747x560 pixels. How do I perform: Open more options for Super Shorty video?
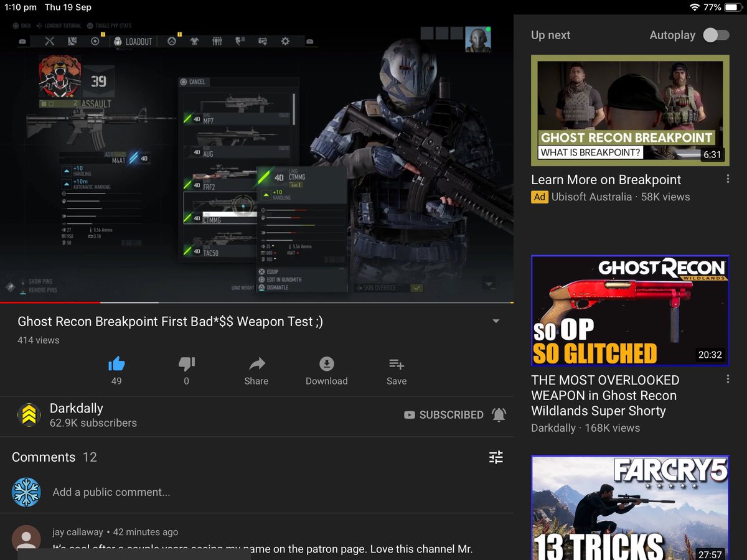(728, 380)
